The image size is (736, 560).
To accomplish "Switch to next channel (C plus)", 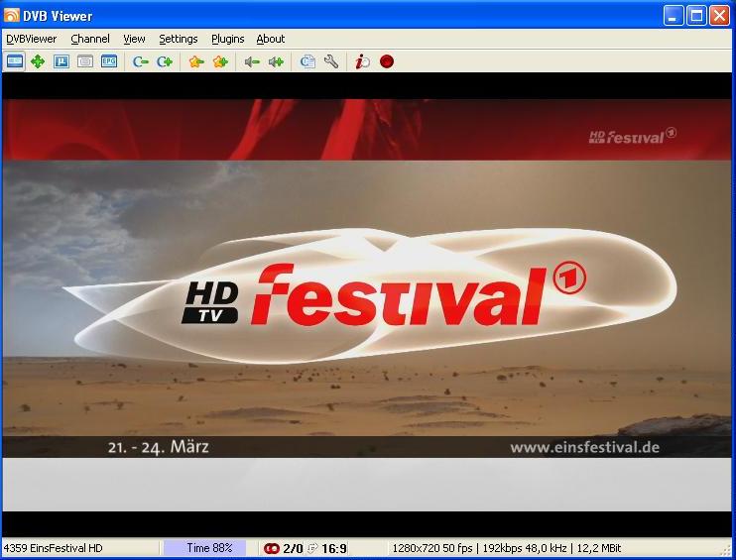I will pos(165,61).
